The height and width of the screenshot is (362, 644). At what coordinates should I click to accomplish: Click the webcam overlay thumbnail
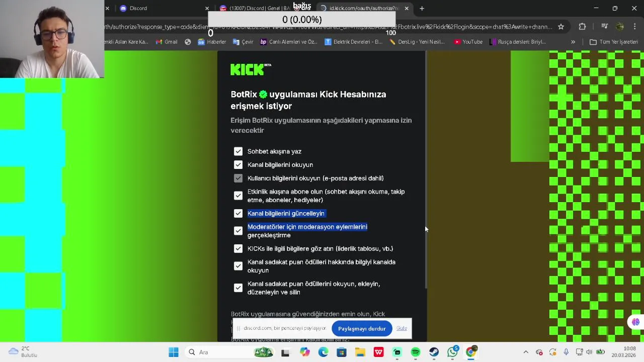coord(52,39)
